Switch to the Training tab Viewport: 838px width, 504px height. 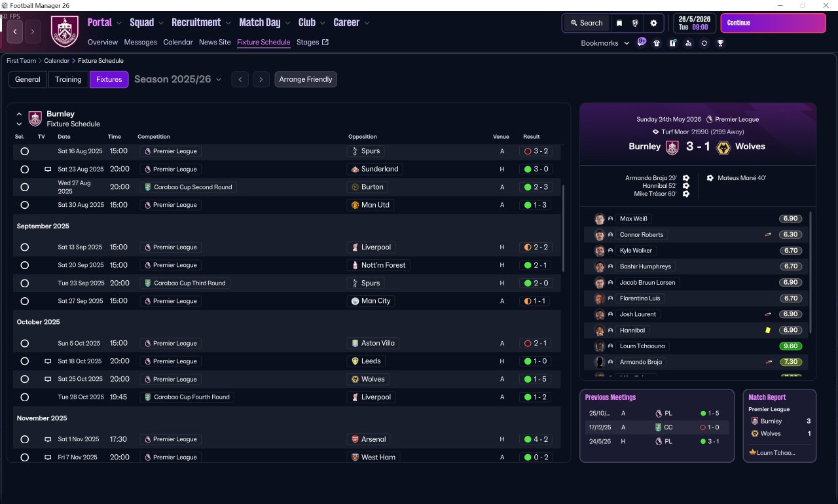coord(68,79)
